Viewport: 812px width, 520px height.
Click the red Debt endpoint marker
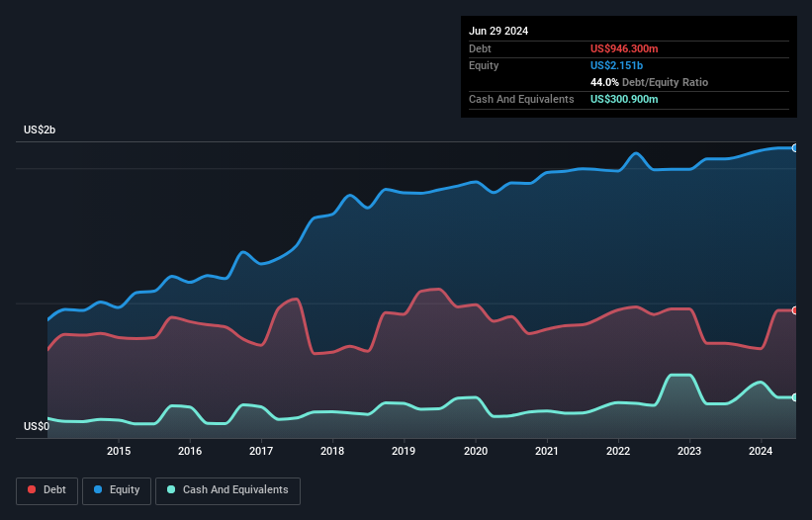(795, 310)
